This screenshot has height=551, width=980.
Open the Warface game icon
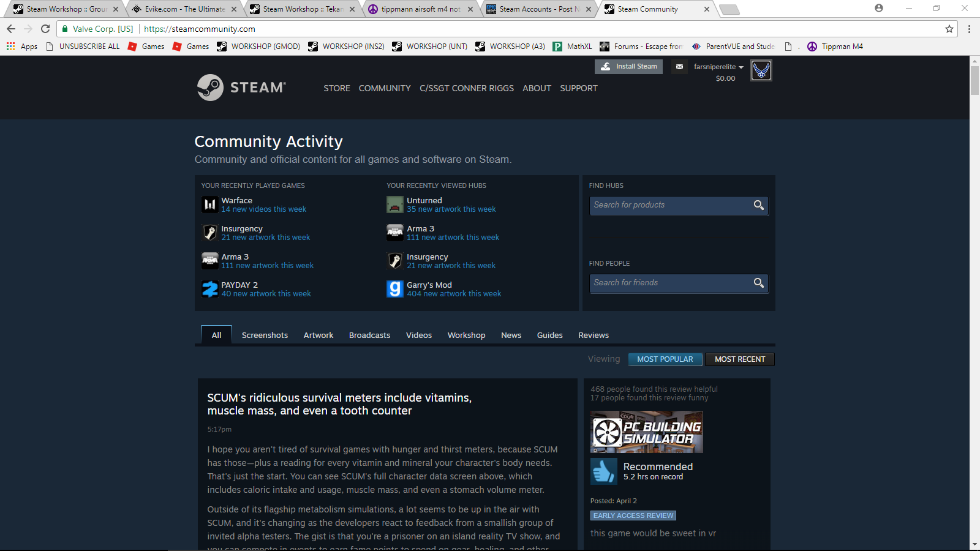coord(210,204)
